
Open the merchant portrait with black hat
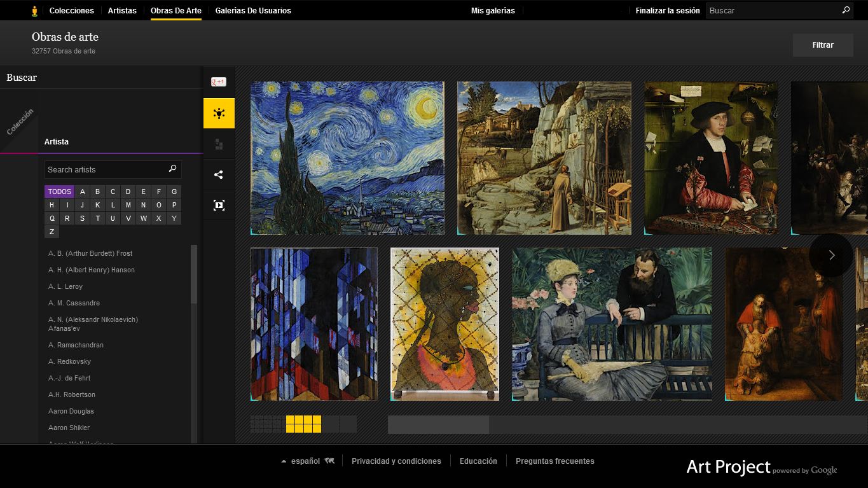711,158
